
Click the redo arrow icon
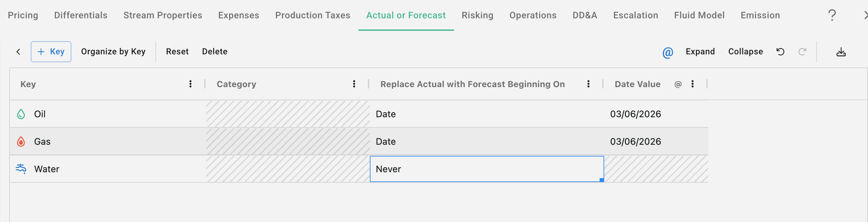click(x=802, y=51)
